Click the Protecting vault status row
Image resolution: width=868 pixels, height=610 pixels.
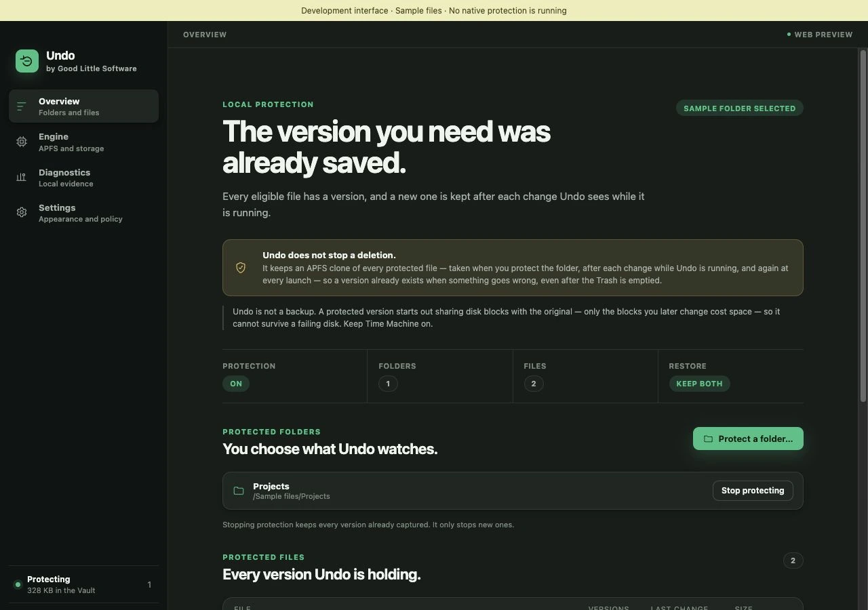(83, 584)
